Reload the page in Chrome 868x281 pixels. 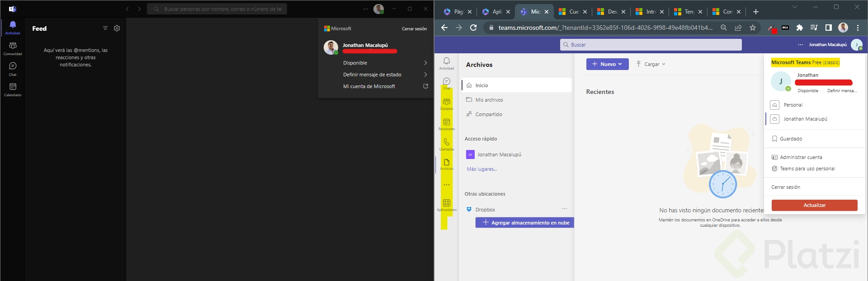pos(473,28)
